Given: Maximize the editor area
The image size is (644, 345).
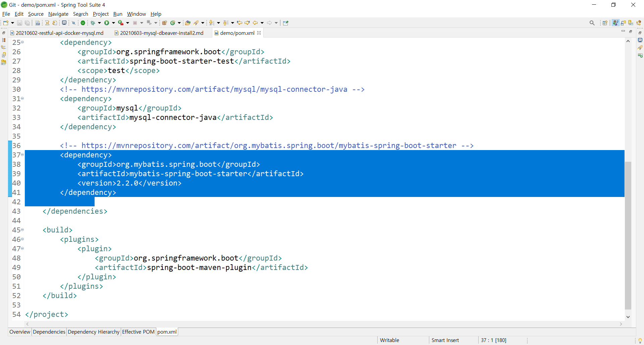Looking at the screenshot, I should tap(631, 31).
